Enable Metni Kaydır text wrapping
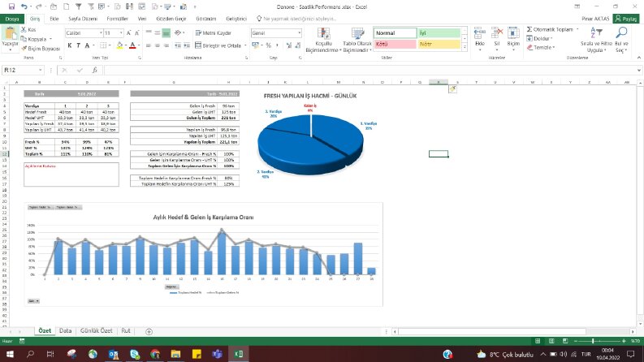Viewport: 644px width, 362px height. tap(213, 32)
